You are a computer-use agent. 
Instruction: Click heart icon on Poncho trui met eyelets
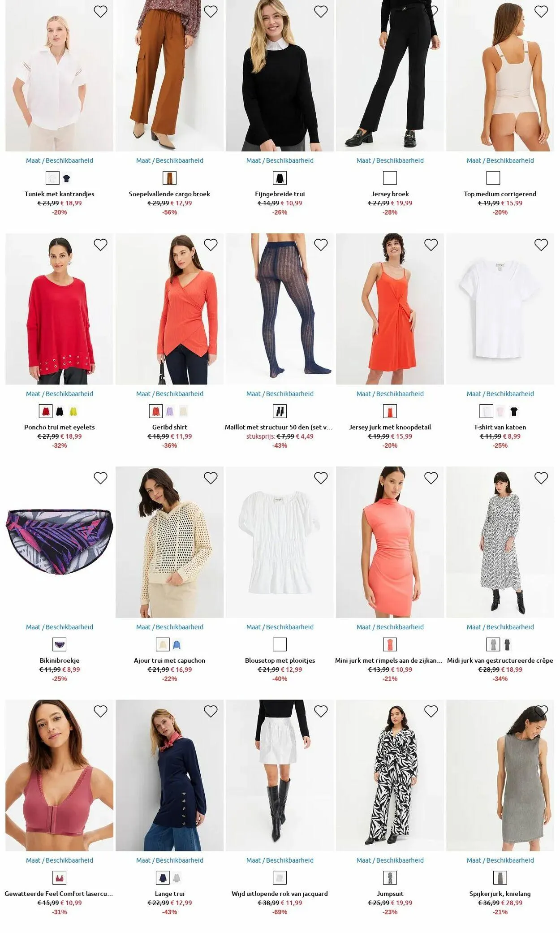click(x=100, y=245)
